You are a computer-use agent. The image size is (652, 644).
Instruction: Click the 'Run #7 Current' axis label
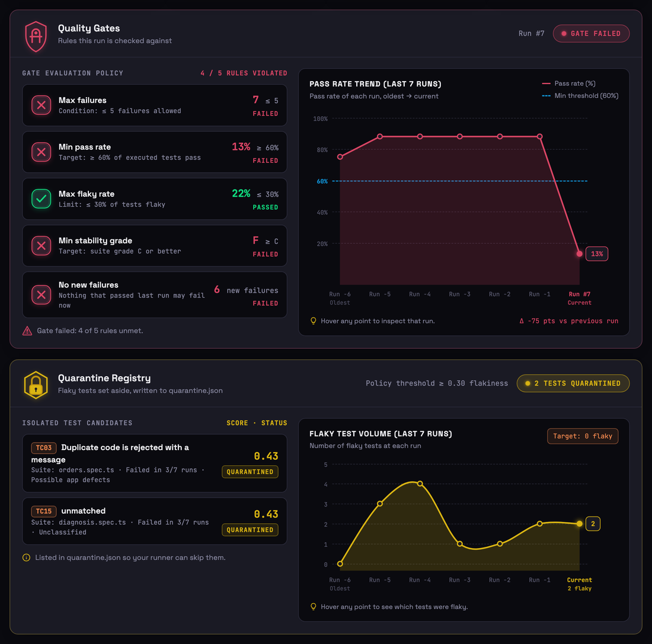pos(579,299)
